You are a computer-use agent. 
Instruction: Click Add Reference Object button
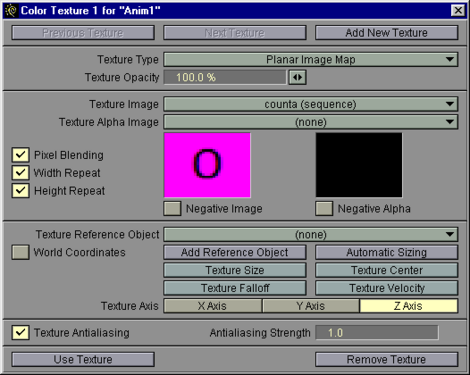pos(235,252)
